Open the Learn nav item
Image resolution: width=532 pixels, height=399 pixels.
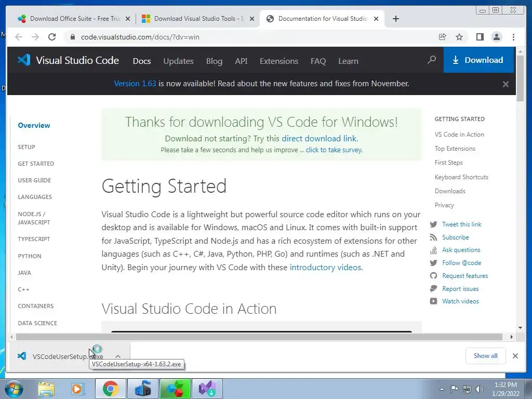348,61
